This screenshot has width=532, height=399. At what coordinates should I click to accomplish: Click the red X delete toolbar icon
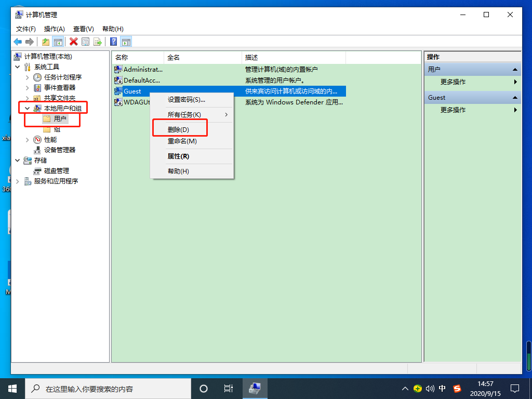pos(74,42)
